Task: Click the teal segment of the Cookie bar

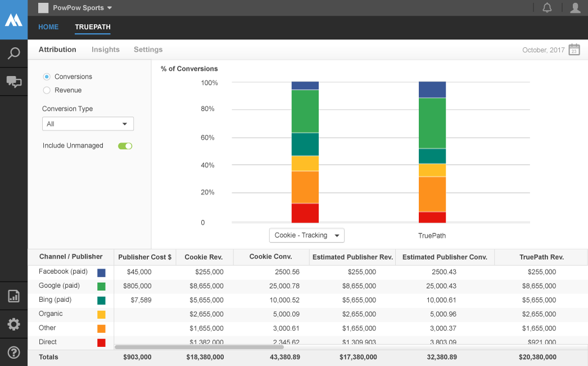Action: [305, 144]
